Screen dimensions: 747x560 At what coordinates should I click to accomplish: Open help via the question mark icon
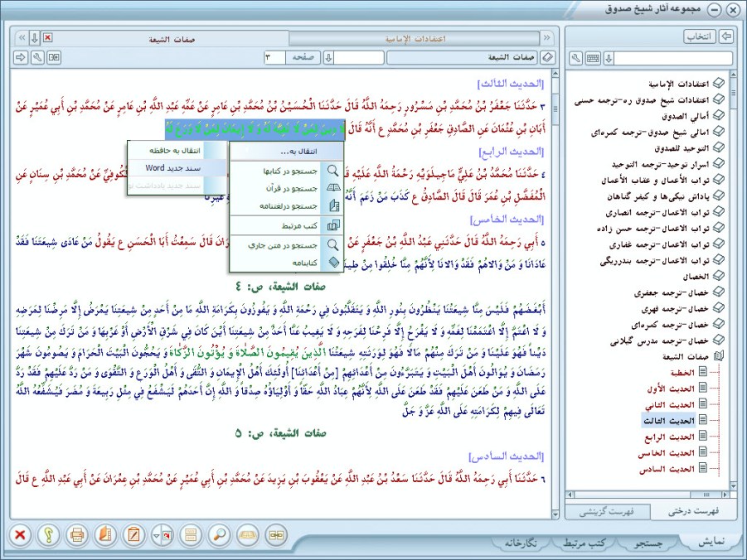tap(48, 535)
